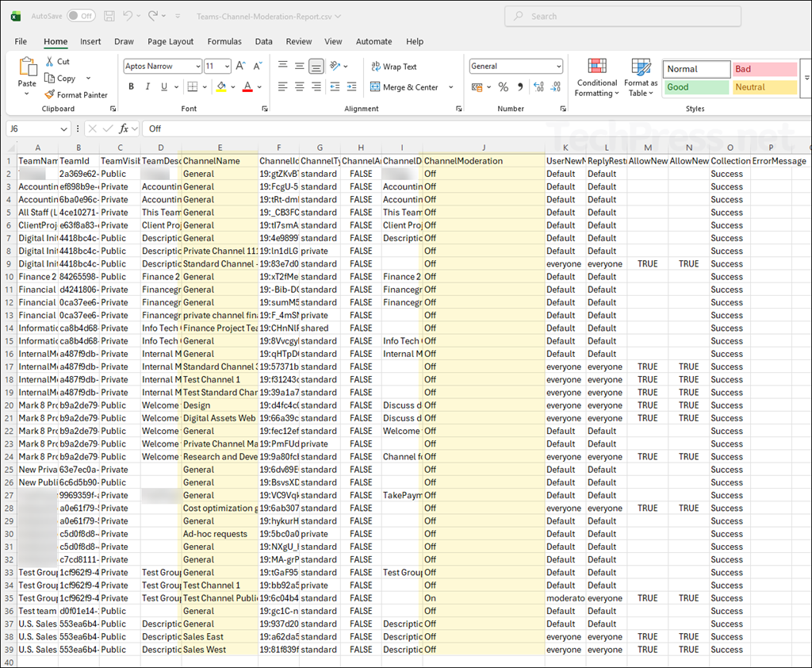This screenshot has height=668, width=812.
Task: Open the font name dropdown
Action: pyautogui.click(x=197, y=67)
